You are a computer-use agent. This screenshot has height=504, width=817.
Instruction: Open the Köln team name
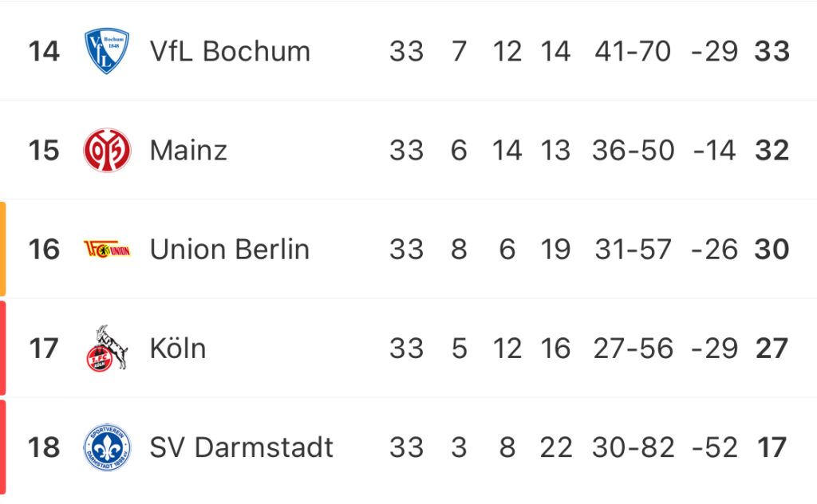coord(178,348)
